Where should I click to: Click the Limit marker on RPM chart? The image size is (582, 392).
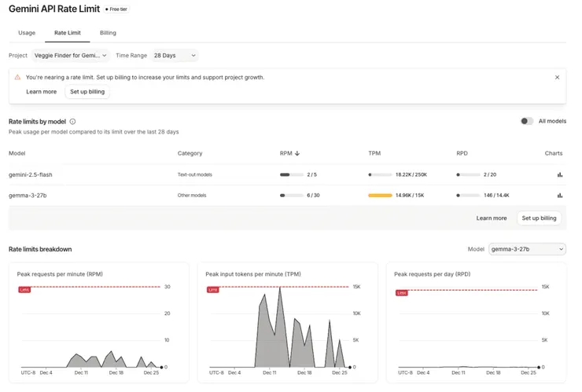[24, 290]
